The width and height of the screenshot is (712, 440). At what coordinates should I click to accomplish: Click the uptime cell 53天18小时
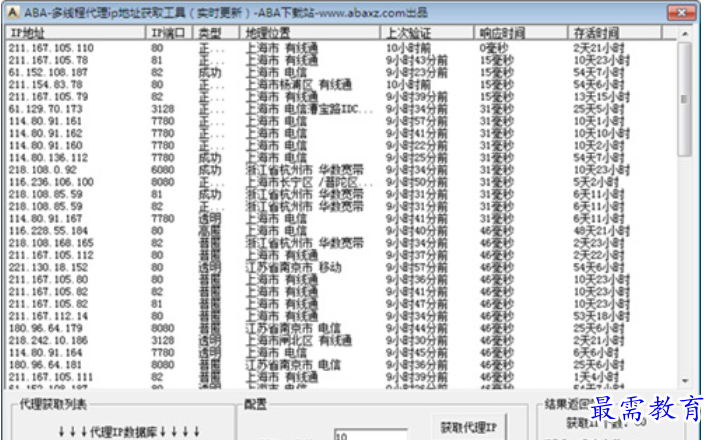click(601, 316)
